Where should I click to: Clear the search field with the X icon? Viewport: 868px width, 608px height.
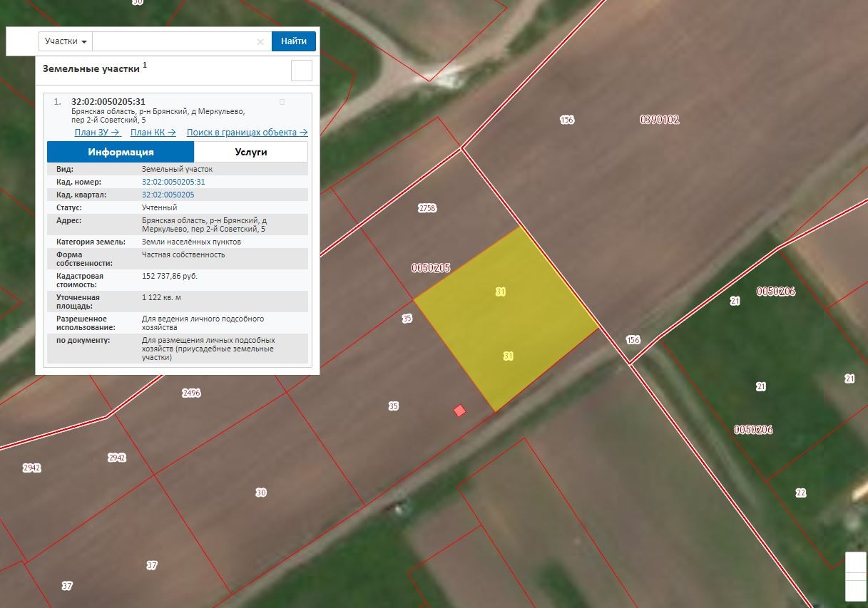coord(260,42)
